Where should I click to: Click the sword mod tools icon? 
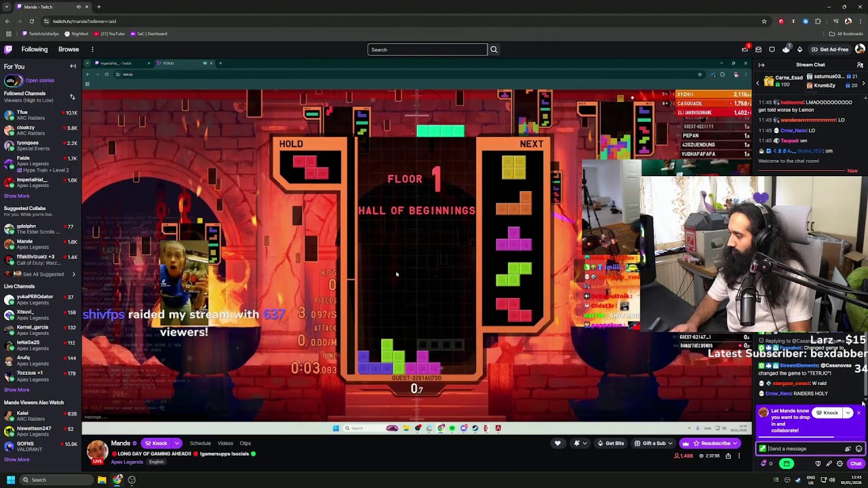coord(829,464)
